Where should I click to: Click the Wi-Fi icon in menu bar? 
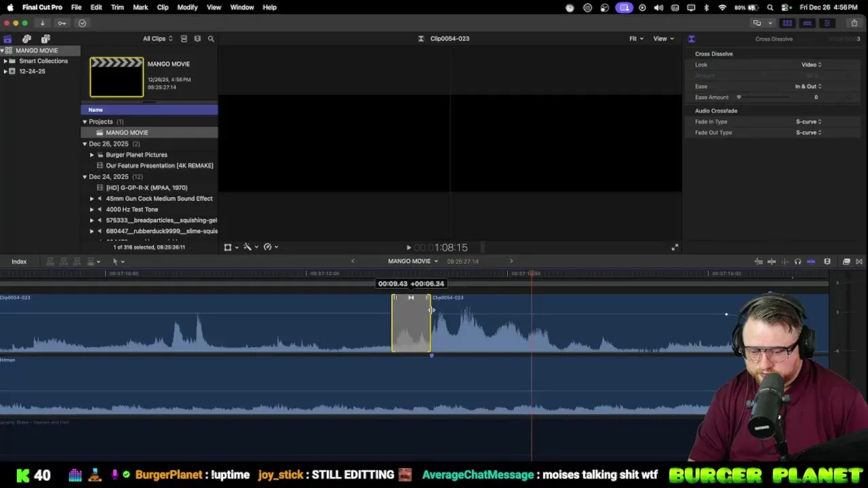pyautogui.click(x=722, y=7)
